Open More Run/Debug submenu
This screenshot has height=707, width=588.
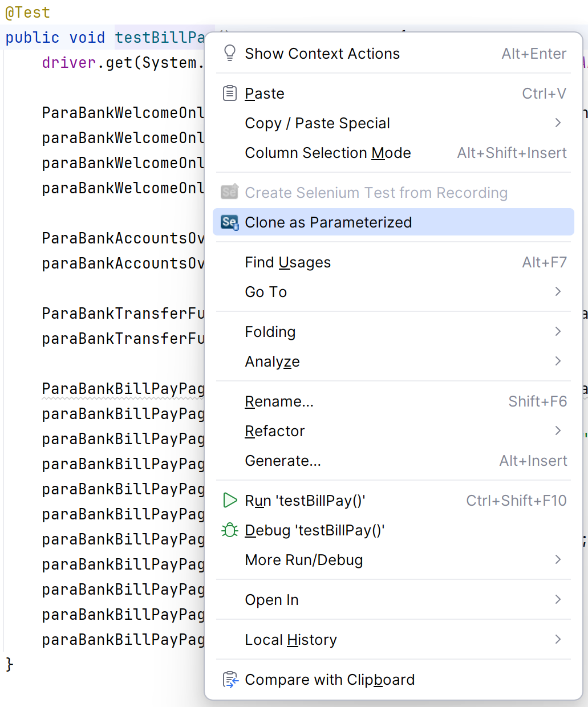(394, 560)
